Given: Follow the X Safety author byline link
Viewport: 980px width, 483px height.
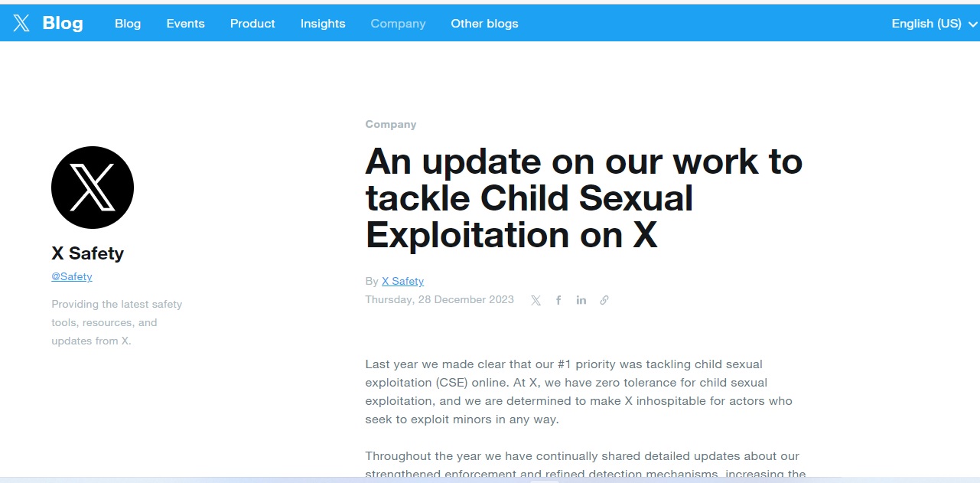Looking at the screenshot, I should 402,281.
